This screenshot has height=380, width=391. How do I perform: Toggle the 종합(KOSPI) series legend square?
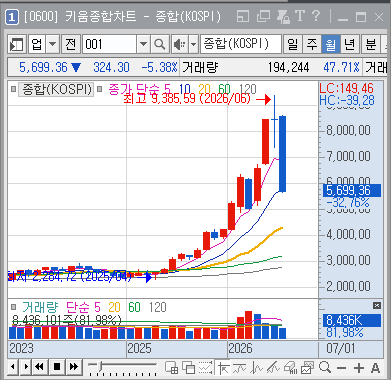point(13,89)
